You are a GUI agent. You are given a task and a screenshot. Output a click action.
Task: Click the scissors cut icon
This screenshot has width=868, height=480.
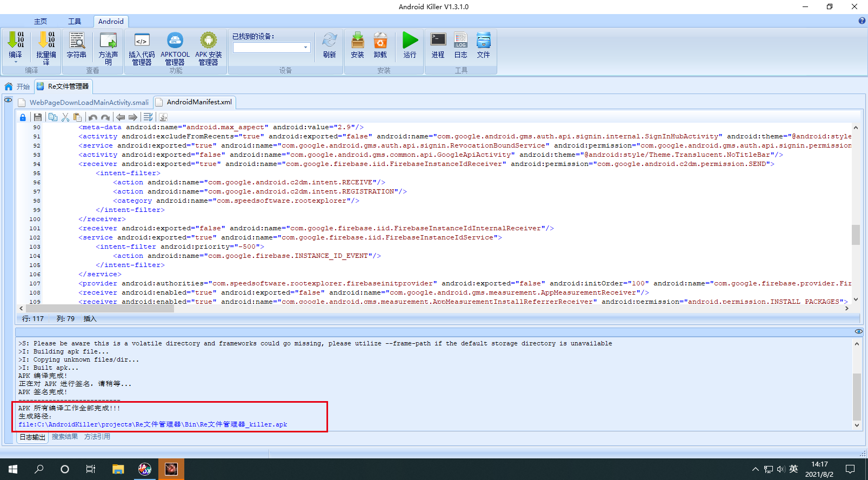pos(65,117)
